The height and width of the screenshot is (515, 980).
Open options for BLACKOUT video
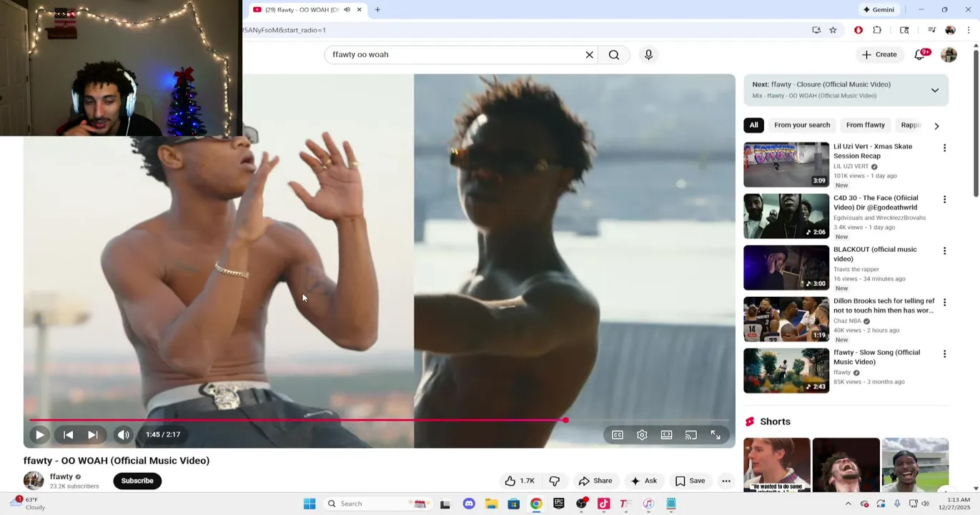tap(944, 251)
